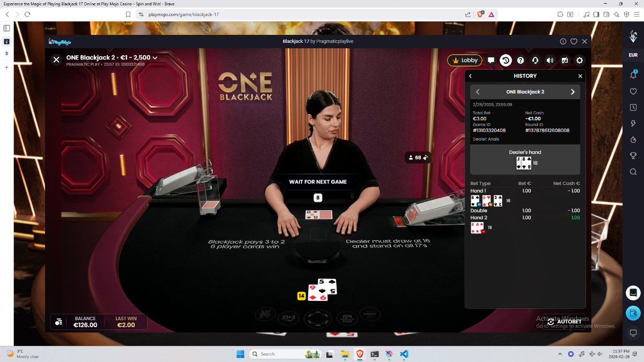Mute the game sound speaker icon
This screenshot has width=644, height=362.
[x=550, y=61]
